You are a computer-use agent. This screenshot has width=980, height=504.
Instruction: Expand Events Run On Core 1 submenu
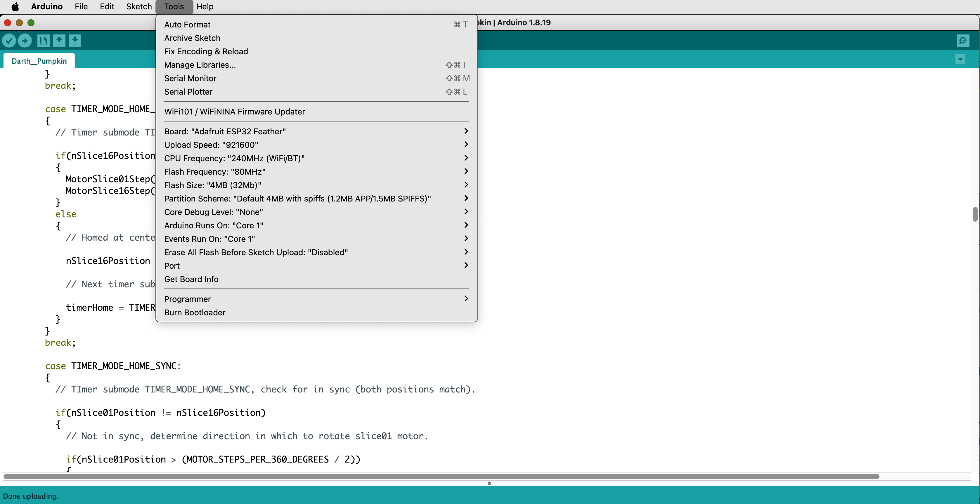(x=316, y=239)
